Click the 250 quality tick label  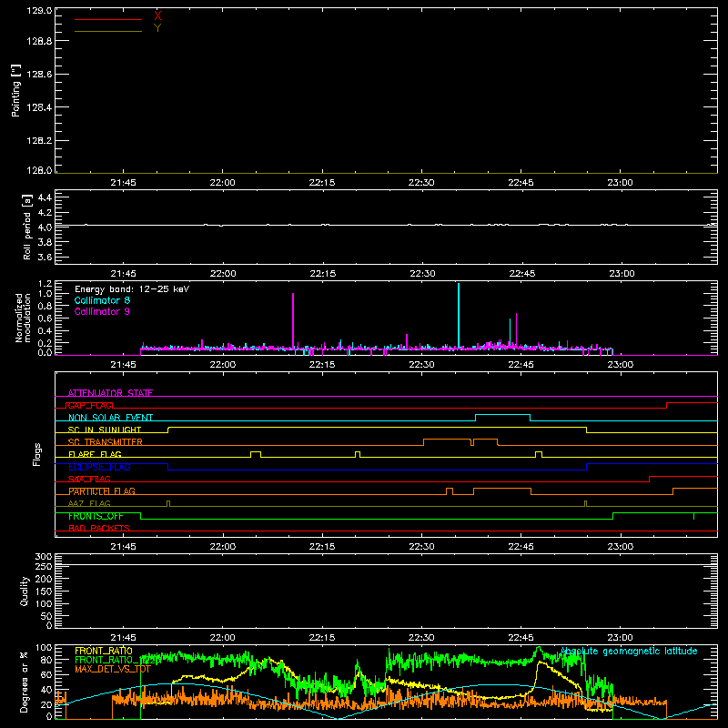click(44, 567)
